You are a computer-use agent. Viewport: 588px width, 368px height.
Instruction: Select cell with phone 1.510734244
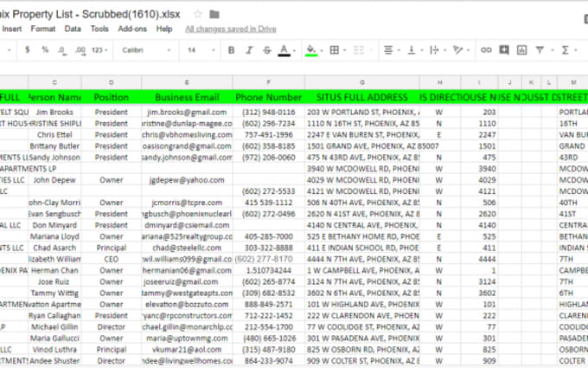coord(269,270)
